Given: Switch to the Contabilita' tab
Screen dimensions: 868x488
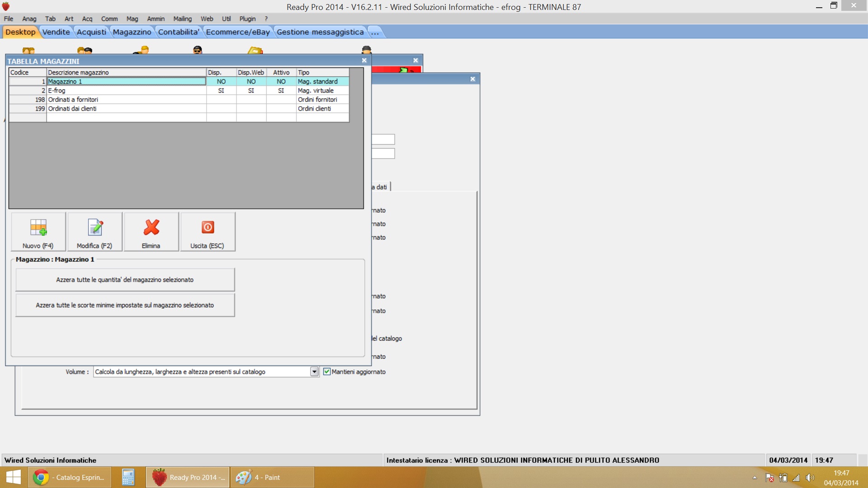Looking at the screenshot, I should (x=179, y=32).
